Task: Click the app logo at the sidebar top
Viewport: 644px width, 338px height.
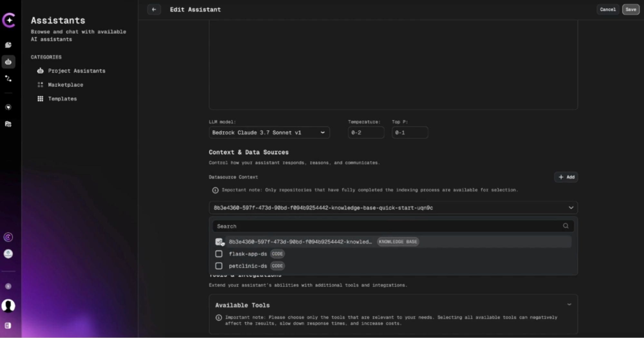Action: tap(9, 20)
